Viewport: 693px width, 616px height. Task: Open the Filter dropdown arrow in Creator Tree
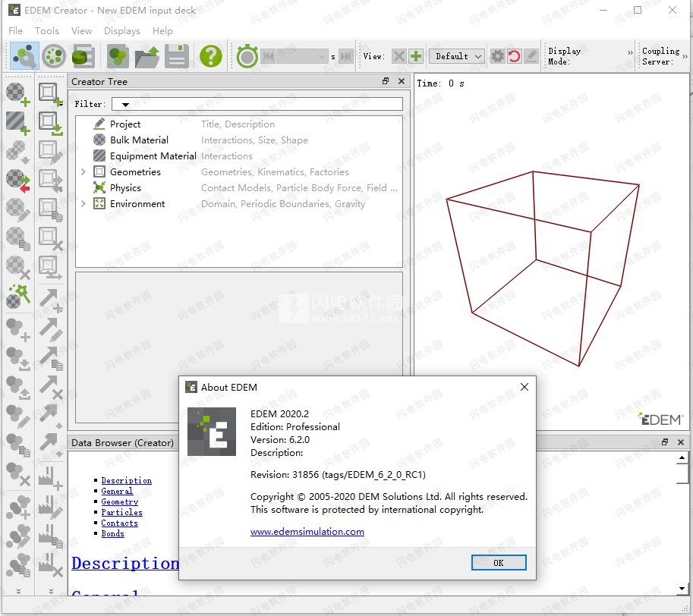point(125,105)
